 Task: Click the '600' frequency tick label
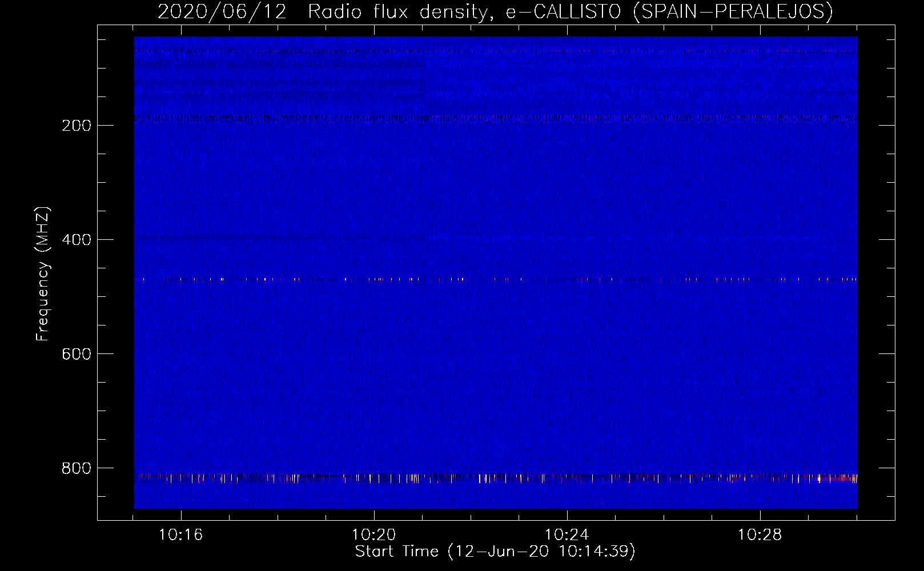[76, 354]
